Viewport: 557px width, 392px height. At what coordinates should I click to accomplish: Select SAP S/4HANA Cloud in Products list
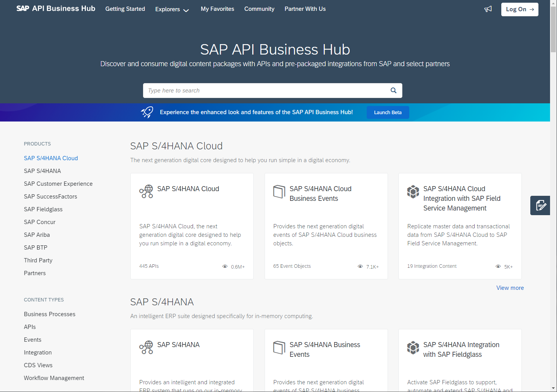[x=51, y=158]
